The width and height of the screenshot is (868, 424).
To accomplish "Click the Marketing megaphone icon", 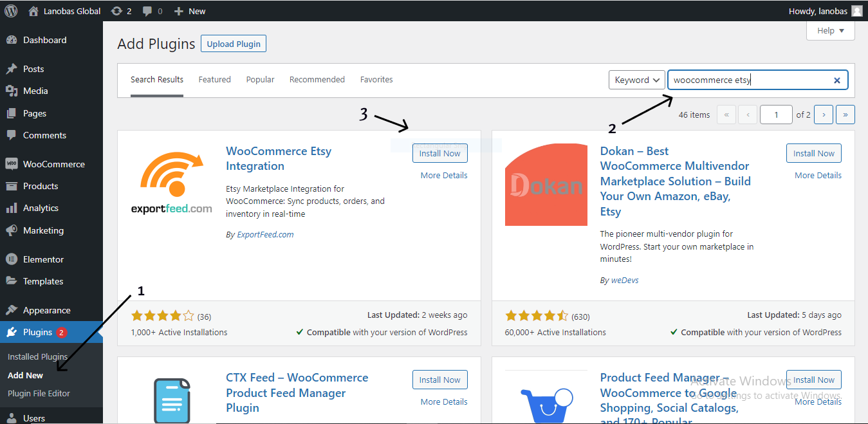I will point(11,230).
